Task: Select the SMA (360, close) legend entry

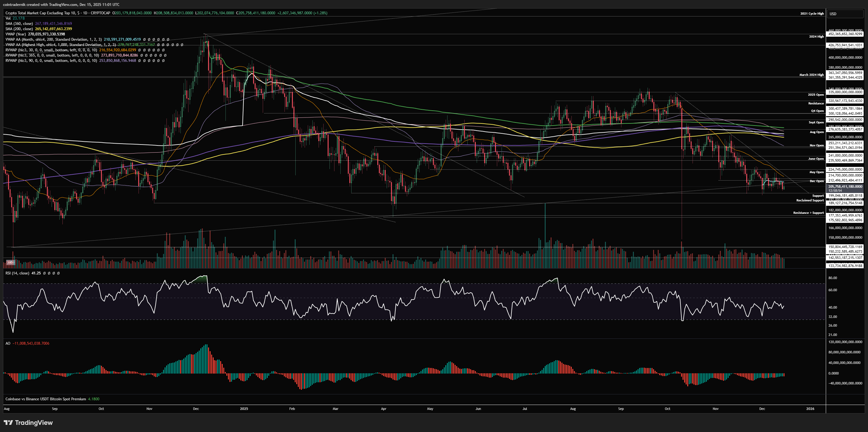Action: 19,24
